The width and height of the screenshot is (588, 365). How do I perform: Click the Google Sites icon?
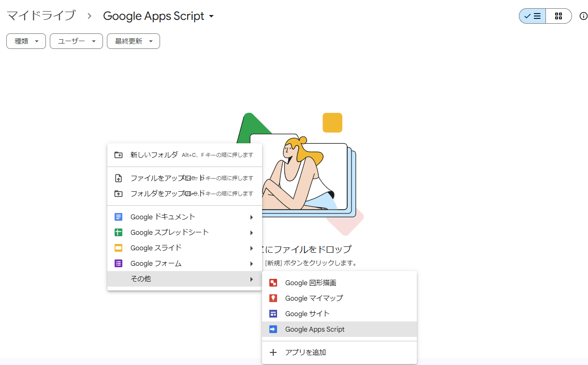click(273, 314)
